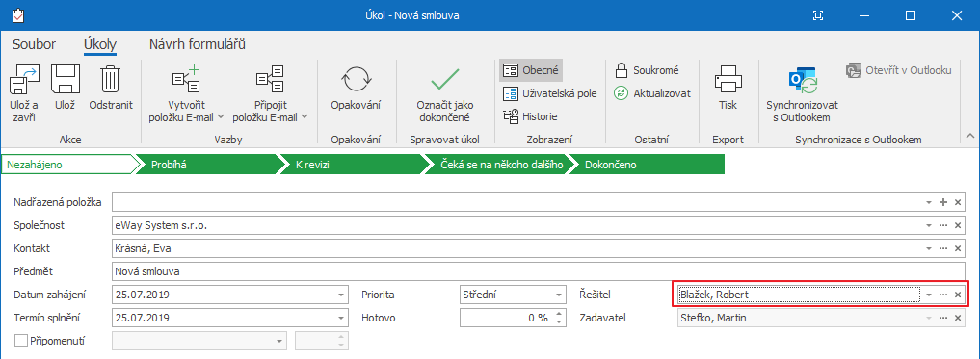Click the task app icon in title bar
Screen dimensions: 980x359
(x=18, y=15)
